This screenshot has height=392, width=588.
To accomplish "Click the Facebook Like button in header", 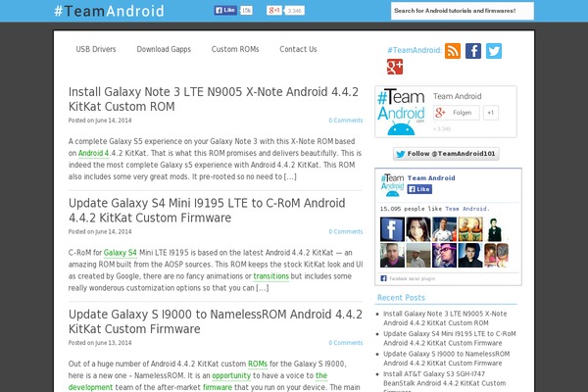I will coord(225,10).
